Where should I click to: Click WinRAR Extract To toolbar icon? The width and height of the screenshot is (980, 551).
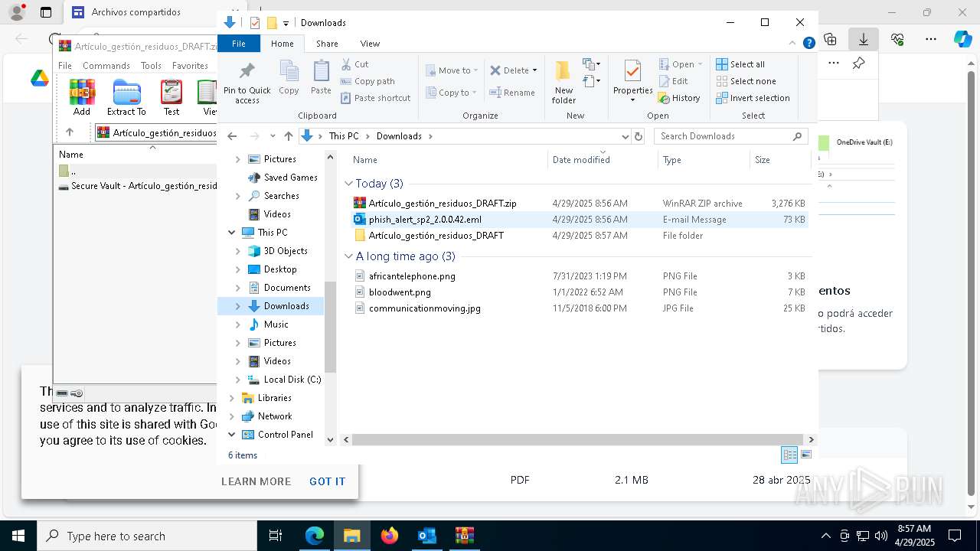tap(126, 97)
